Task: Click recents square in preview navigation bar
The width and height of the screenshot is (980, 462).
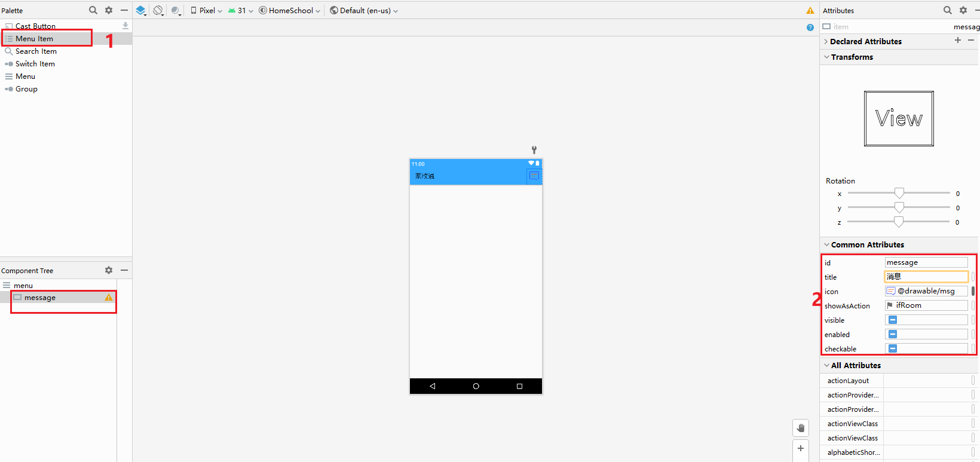Action: [520, 386]
